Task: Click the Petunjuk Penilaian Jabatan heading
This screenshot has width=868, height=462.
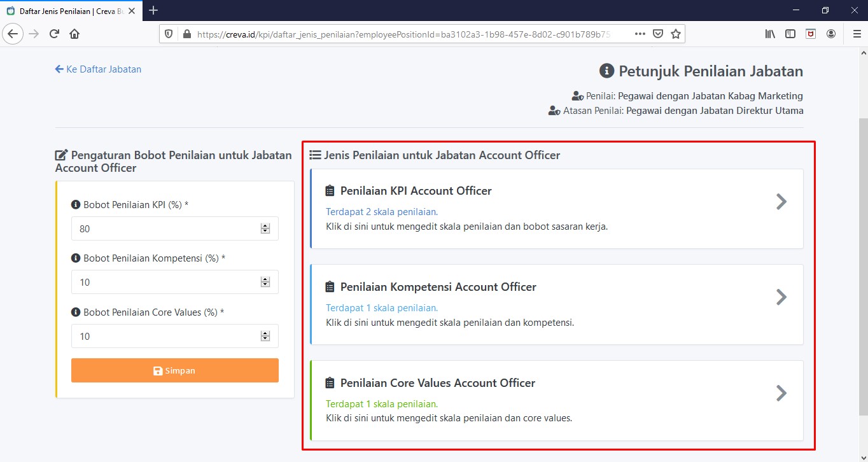Action: 711,71
